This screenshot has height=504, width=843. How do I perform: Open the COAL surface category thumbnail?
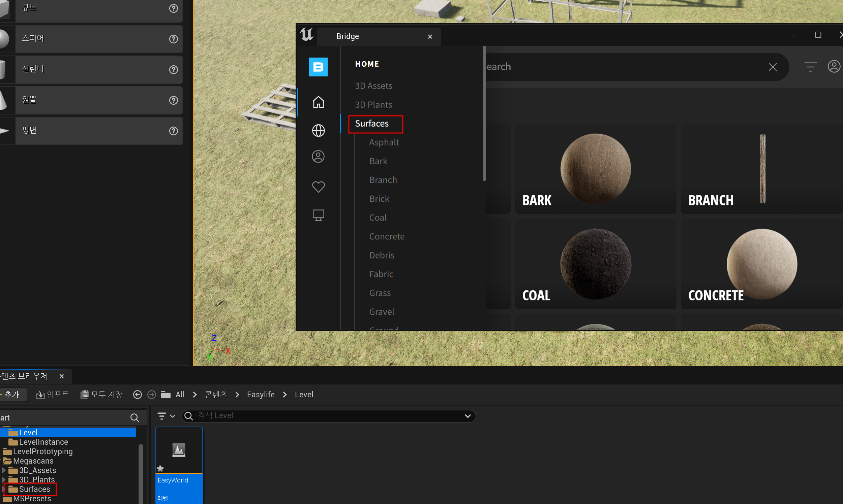click(595, 264)
